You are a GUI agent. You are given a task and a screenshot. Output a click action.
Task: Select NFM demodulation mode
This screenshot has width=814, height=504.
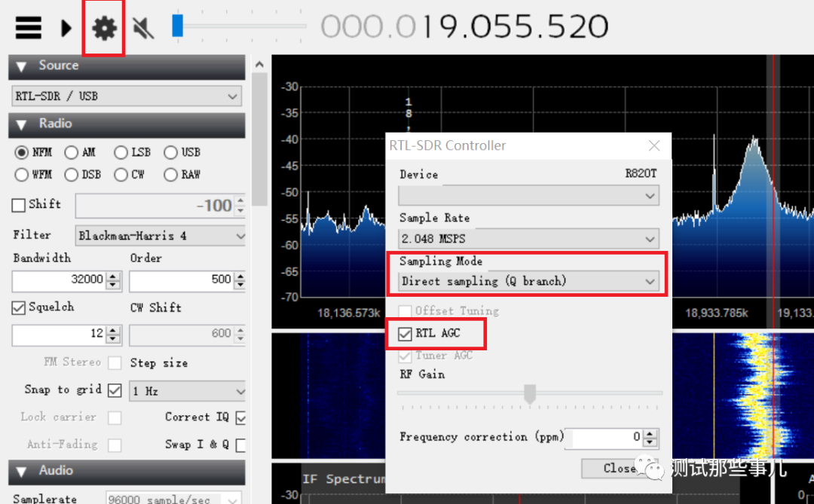point(21,153)
